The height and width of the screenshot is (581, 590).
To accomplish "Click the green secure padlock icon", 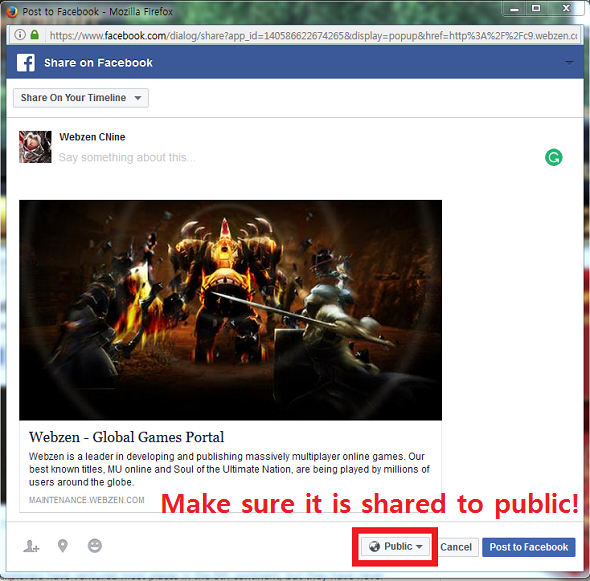I will click(35, 35).
